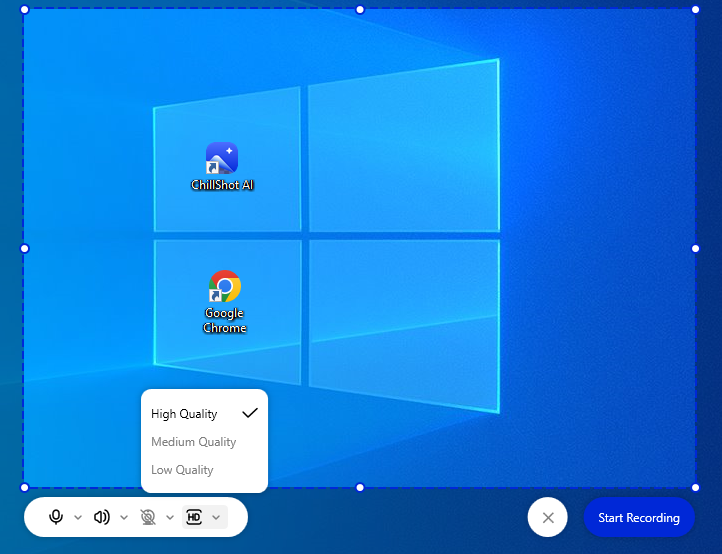Select Low Quality option
Screen dimensions: 722x554
204,470
